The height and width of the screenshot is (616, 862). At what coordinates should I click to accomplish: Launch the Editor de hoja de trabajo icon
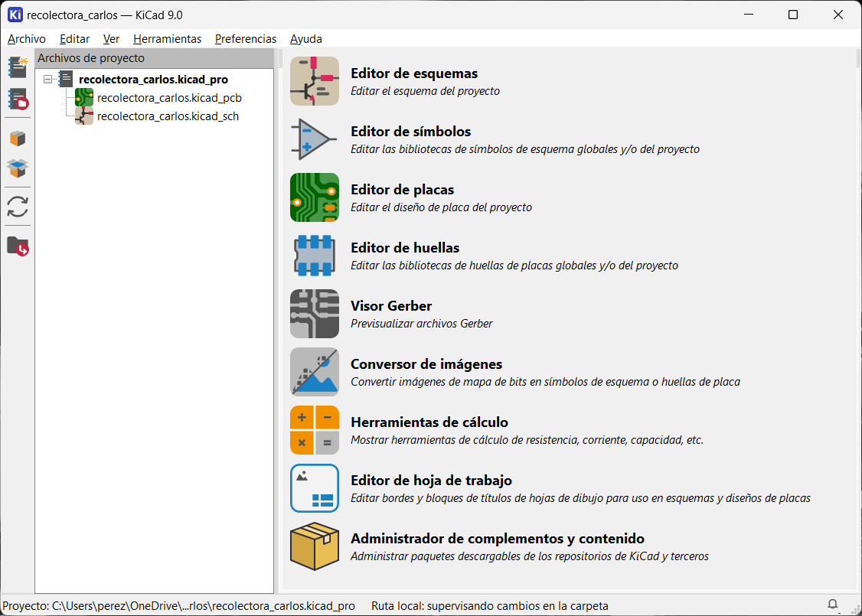[315, 488]
